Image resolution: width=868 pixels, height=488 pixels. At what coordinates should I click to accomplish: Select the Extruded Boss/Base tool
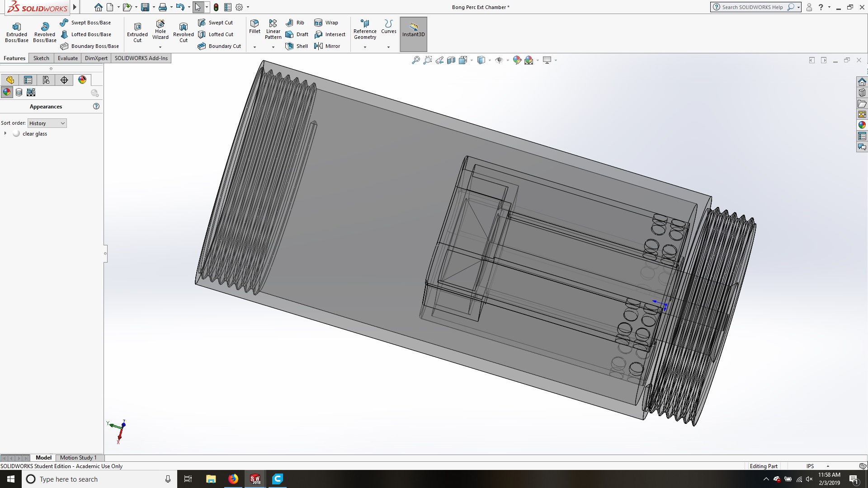point(17,32)
